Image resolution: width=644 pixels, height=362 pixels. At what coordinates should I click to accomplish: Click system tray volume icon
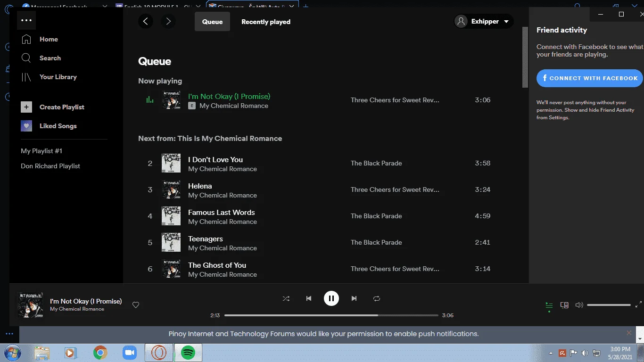[x=585, y=353]
